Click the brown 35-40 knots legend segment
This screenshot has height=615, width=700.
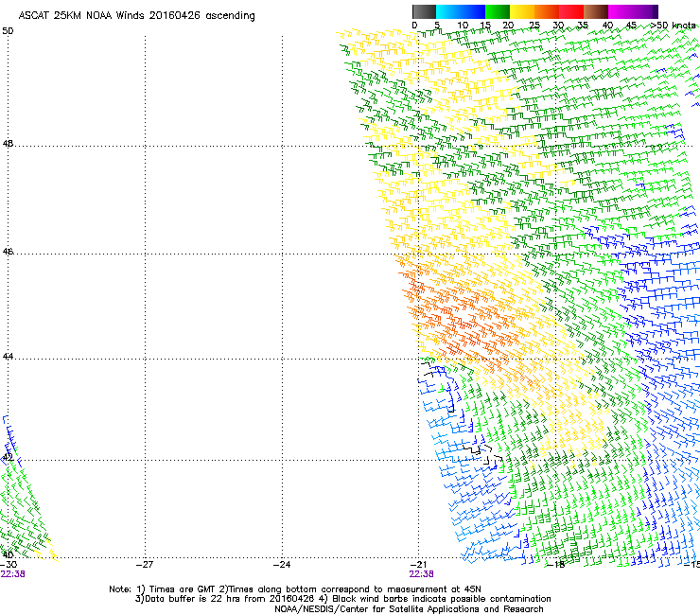(596, 11)
